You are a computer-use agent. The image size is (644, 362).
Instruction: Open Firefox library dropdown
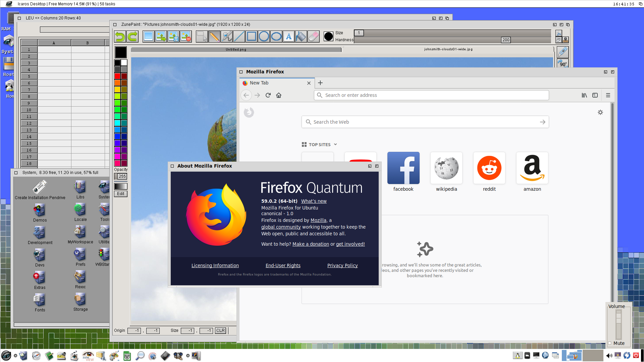tap(584, 95)
